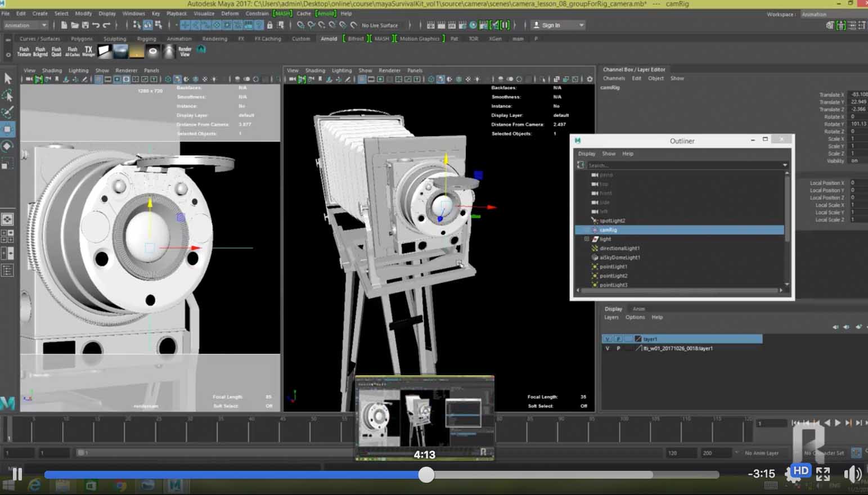Toggle playback P box for layer1
The image size is (868, 495).
[618, 339]
